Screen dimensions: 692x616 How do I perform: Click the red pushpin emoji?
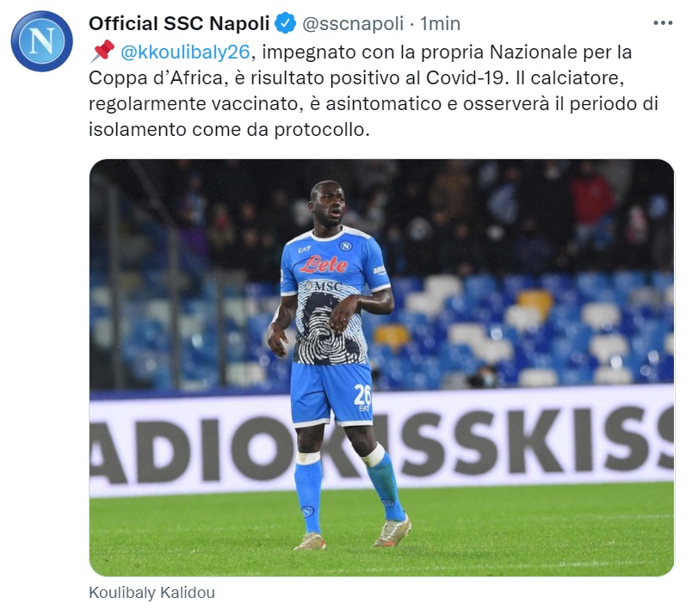[102, 51]
